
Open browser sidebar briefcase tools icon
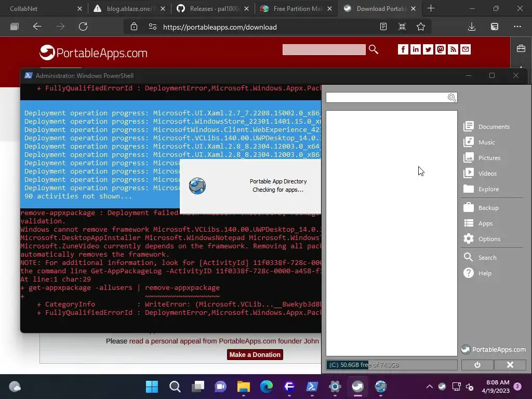[521, 48]
